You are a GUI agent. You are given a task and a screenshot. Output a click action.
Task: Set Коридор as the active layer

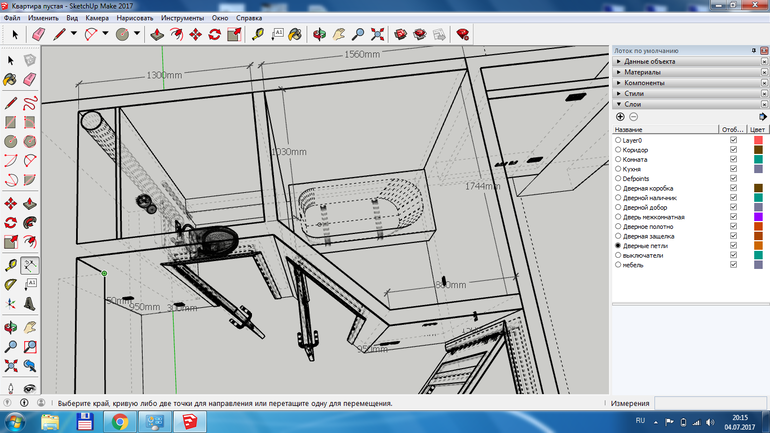click(618, 150)
